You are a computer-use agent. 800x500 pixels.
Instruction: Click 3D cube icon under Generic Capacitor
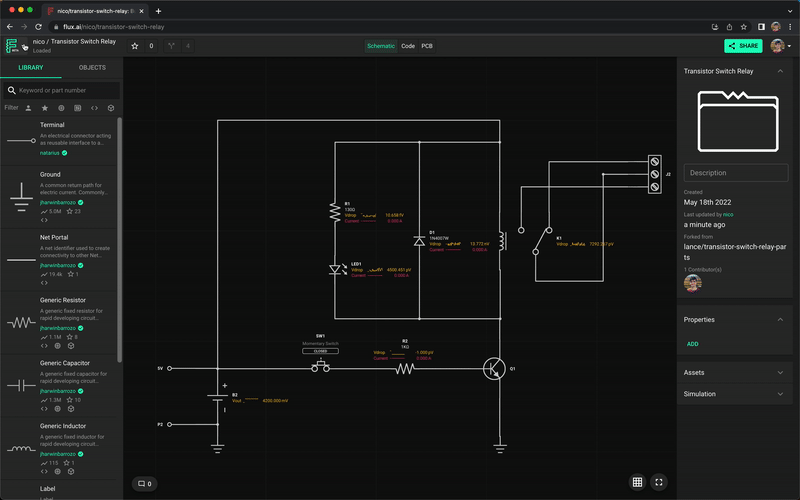71,409
